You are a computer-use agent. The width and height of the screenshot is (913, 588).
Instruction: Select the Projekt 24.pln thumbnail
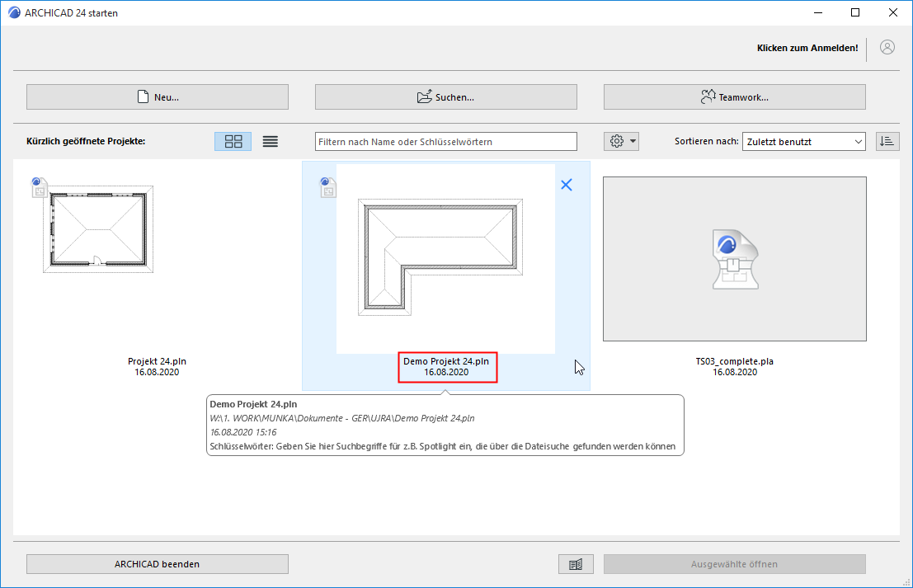(98, 228)
